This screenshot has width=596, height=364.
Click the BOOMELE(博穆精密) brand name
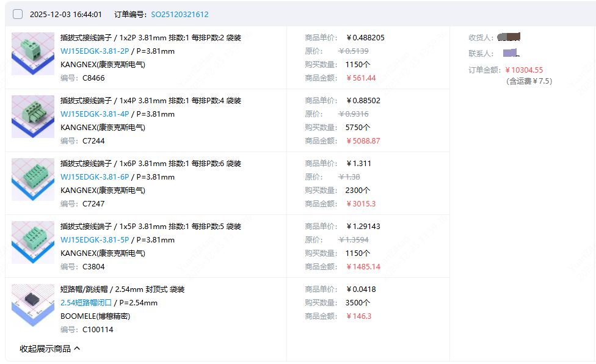(x=95, y=316)
